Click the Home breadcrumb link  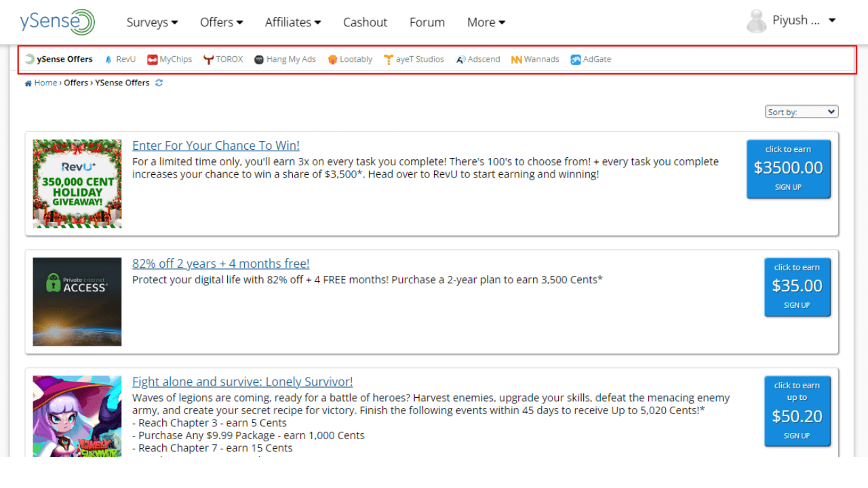point(45,83)
